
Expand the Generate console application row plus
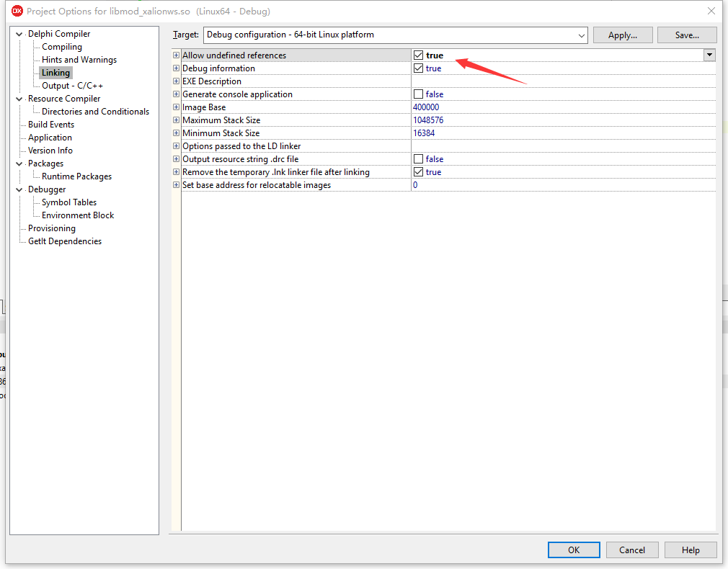[x=176, y=94]
